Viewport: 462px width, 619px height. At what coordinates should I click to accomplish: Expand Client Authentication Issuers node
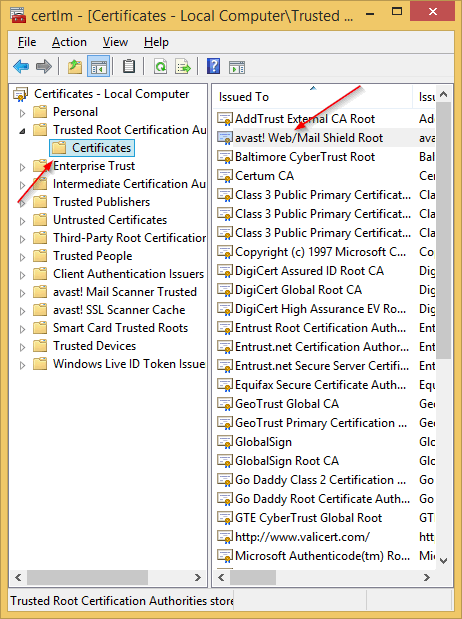[23, 275]
